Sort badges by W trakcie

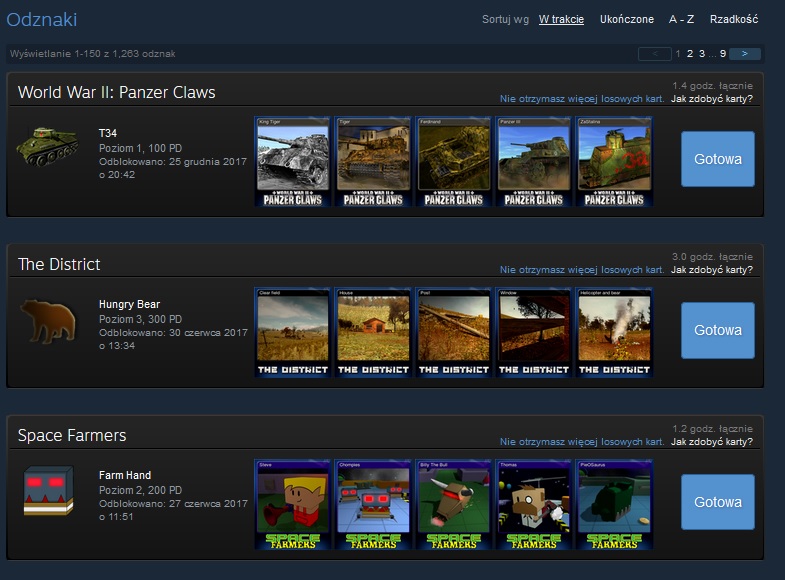[561, 19]
